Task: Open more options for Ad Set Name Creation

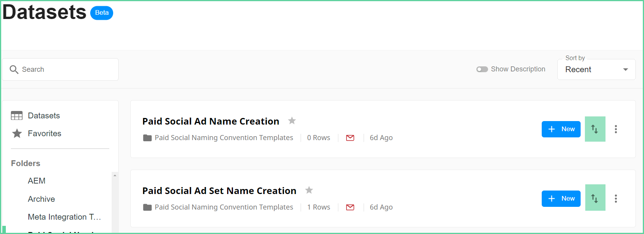Action: [616, 199]
